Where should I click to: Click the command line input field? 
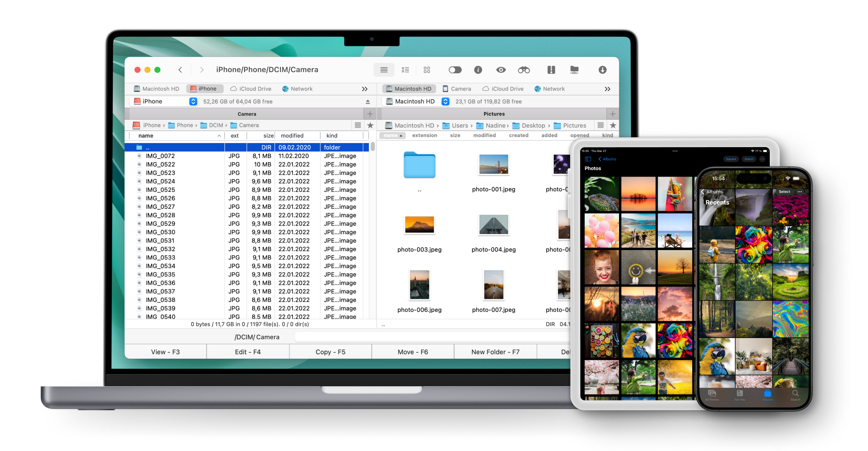tap(432, 337)
